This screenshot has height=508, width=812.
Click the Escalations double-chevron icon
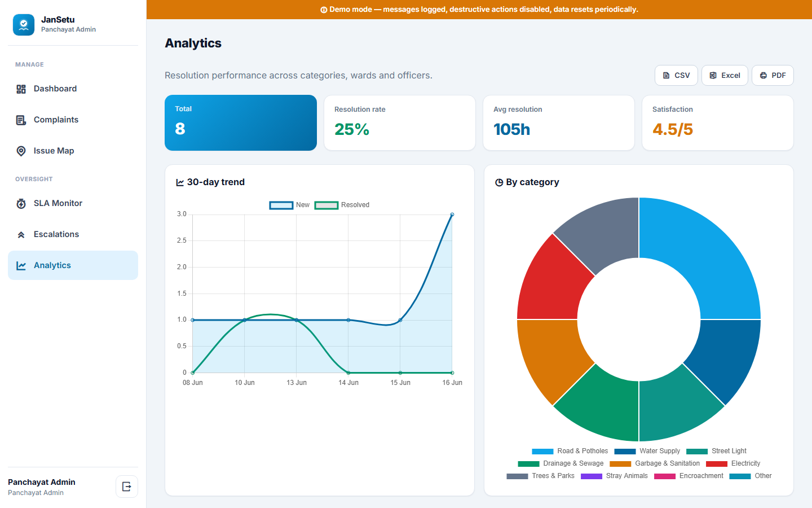pyautogui.click(x=21, y=235)
